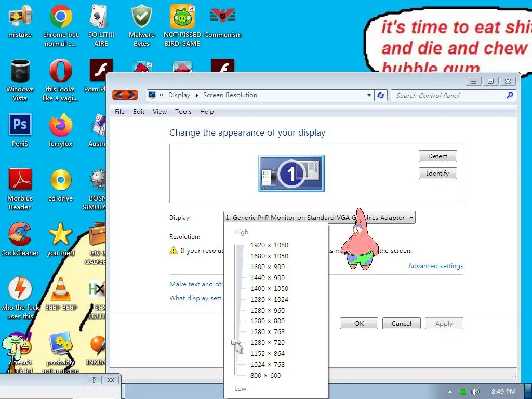
Task: Open the 'SO LIT!!! AIRE' solitaire icon
Action: (101, 25)
